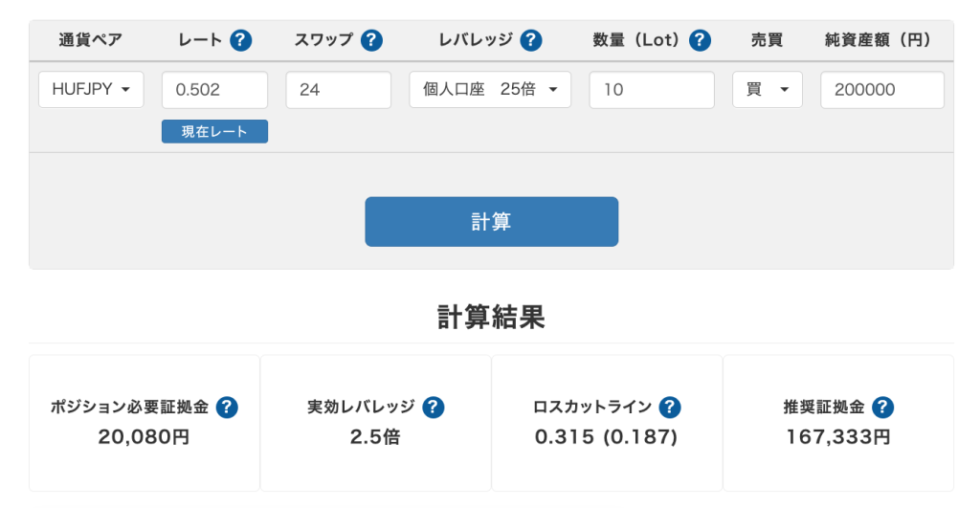Show help for ポジション必要証拠金

click(227, 408)
